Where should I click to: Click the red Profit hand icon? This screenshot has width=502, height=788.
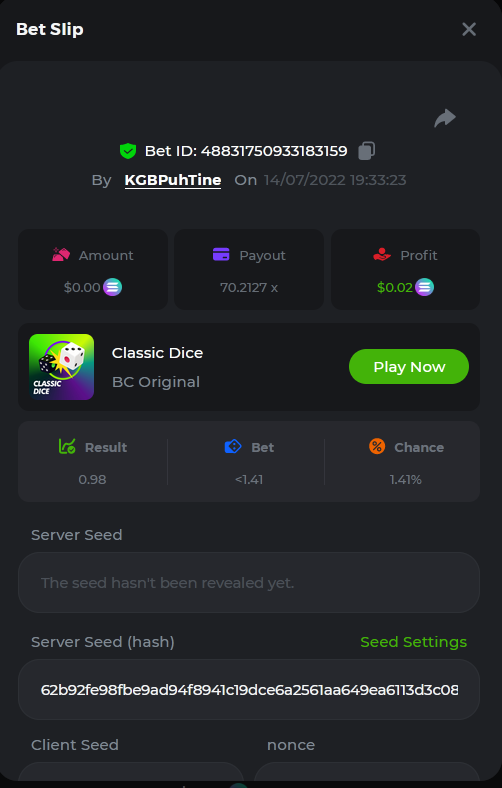click(x=382, y=255)
